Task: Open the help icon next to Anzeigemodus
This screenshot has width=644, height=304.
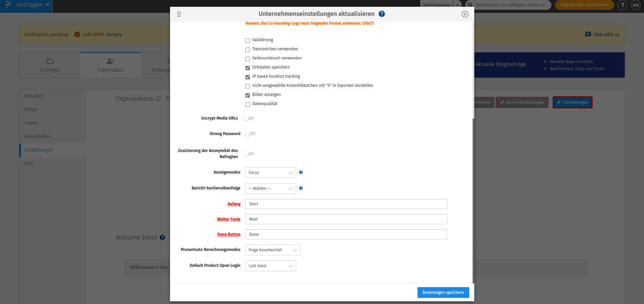Action: (x=301, y=172)
